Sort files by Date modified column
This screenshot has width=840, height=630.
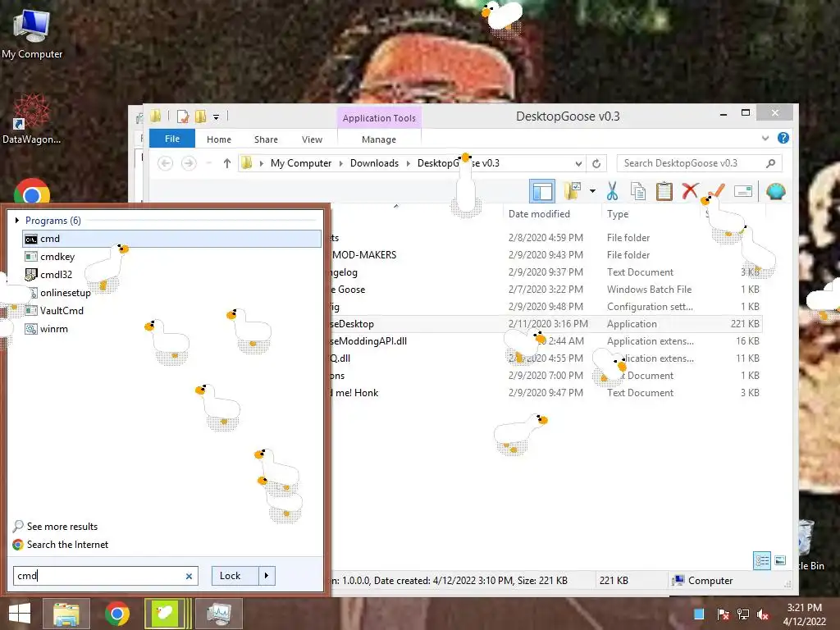tap(539, 214)
